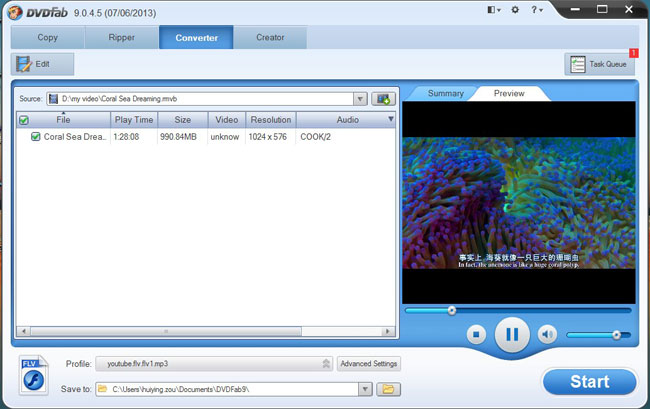
Task: Open the Edit video tool
Action: pos(42,64)
